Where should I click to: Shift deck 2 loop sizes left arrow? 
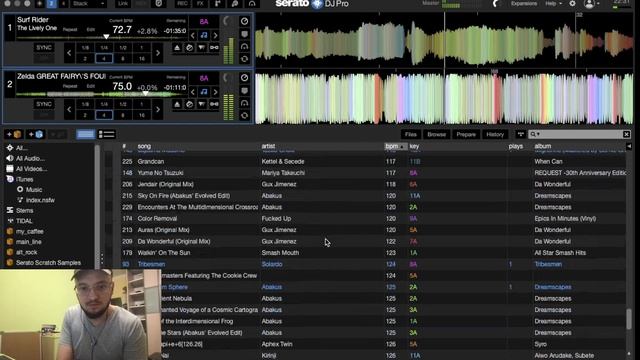click(x=69, y=109)
